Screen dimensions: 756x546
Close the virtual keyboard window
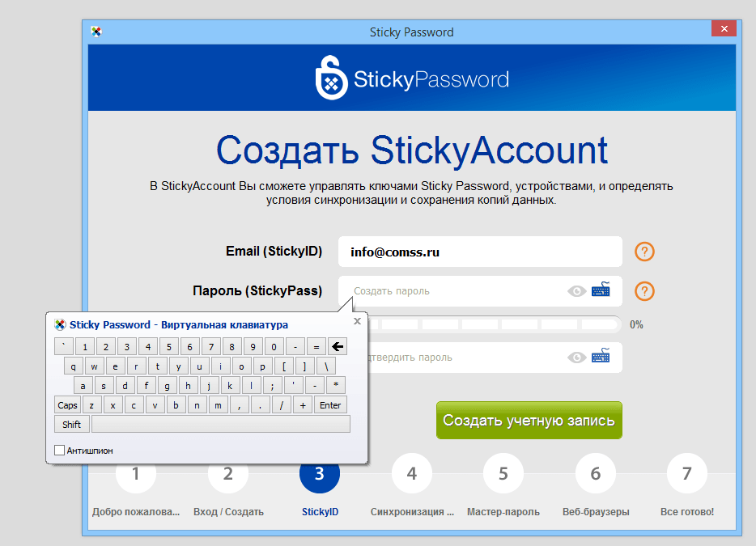point(356,321)
